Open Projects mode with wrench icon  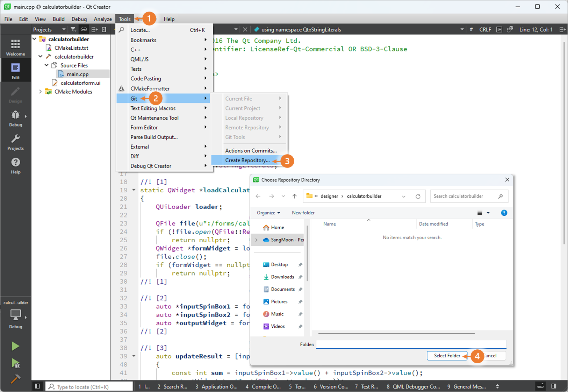15,142
